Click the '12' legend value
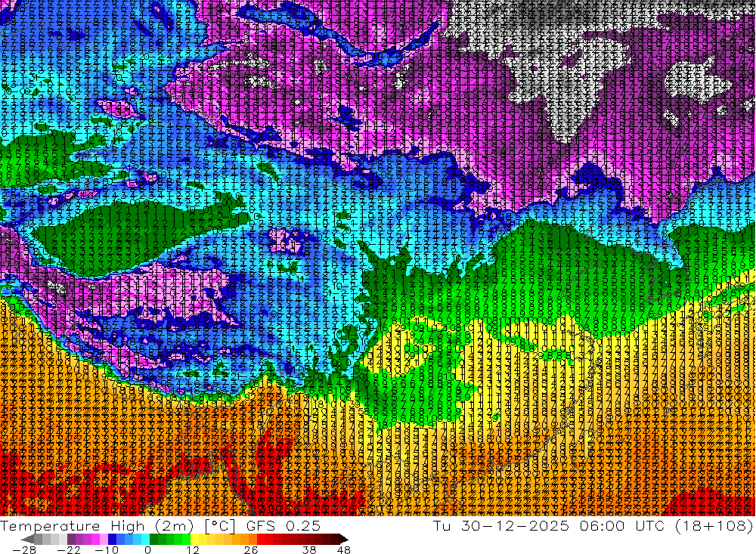The height and width of the screenshot is (554, 756). [193, 550]
